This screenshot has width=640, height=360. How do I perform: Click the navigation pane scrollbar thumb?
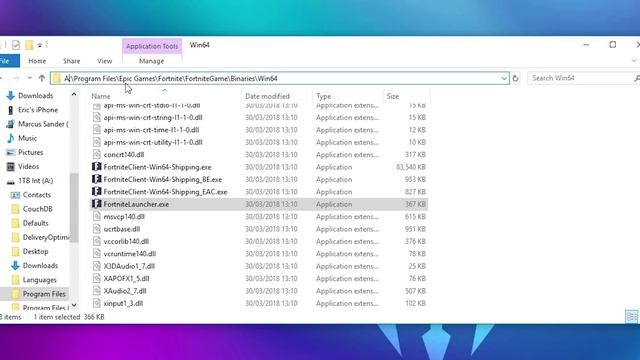coord(74,208)
